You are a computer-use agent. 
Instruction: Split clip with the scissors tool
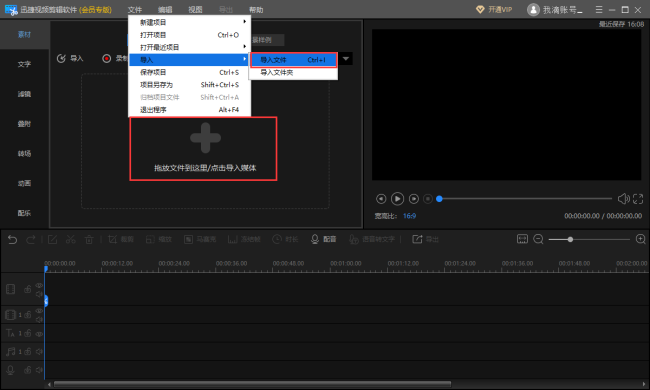click(x=70, y=240)
